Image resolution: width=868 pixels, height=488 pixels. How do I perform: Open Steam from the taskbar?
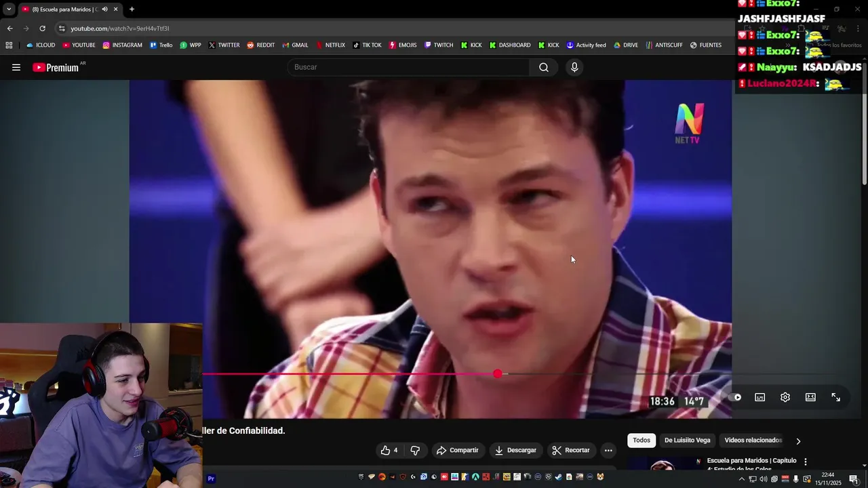(558, 477)
